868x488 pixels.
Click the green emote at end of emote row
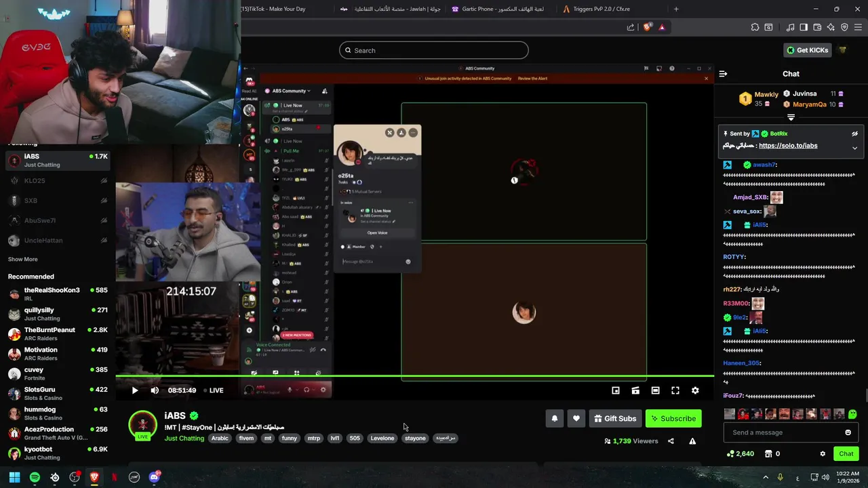[852, 414]
